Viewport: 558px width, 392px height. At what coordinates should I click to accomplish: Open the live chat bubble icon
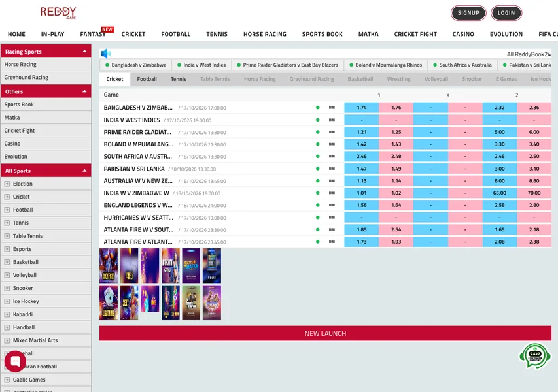tap(15, 361)
